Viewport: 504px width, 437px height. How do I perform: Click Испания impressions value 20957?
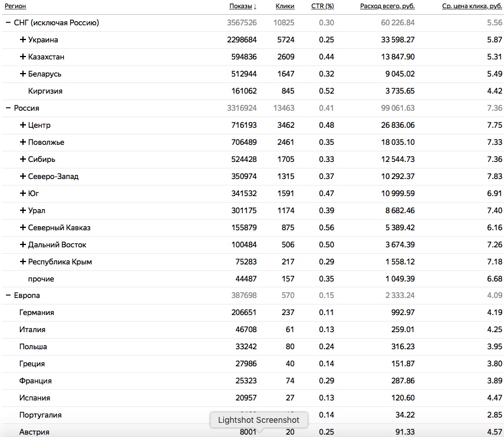[x=246, y=398]
